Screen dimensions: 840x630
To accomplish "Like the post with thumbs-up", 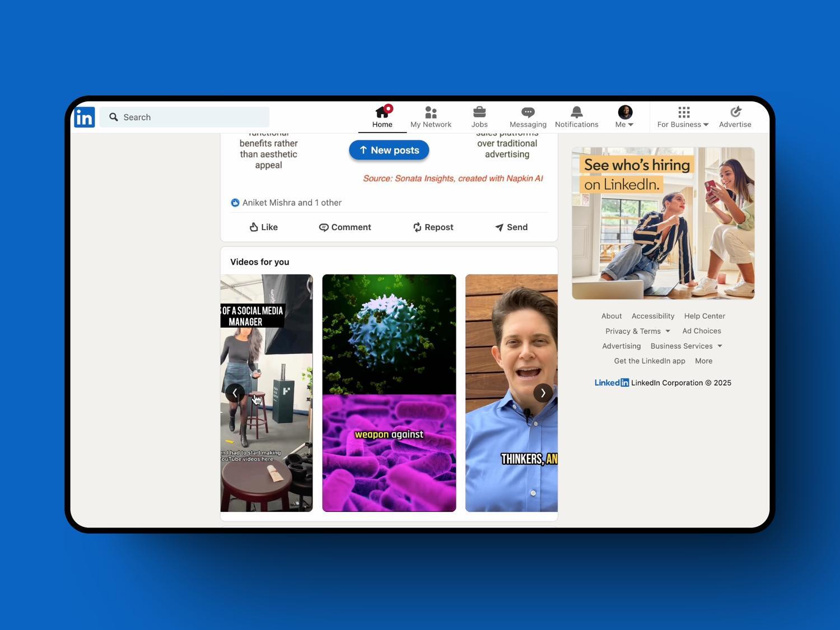I will (263, 227).
